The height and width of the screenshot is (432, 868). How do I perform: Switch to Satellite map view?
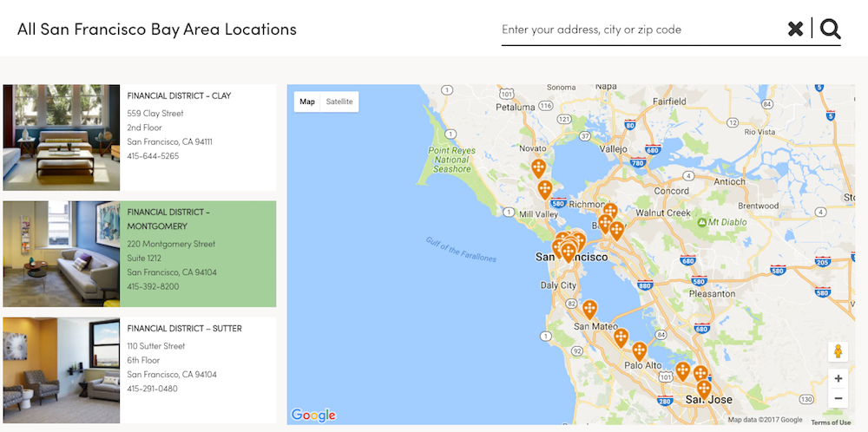[339, 101]
